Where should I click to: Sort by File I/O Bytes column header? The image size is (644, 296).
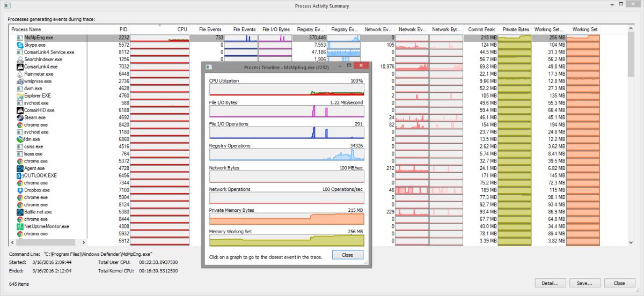coord(275,29)
